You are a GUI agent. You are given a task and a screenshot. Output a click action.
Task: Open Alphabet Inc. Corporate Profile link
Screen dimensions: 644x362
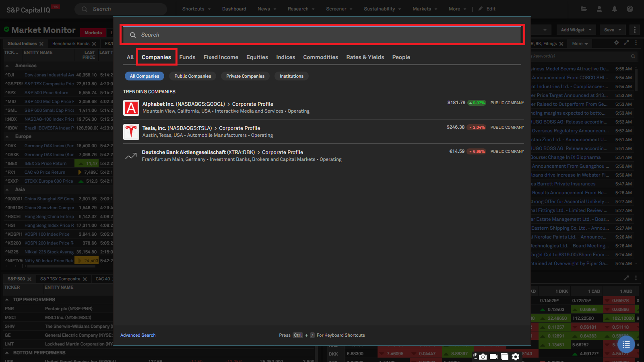252,104
